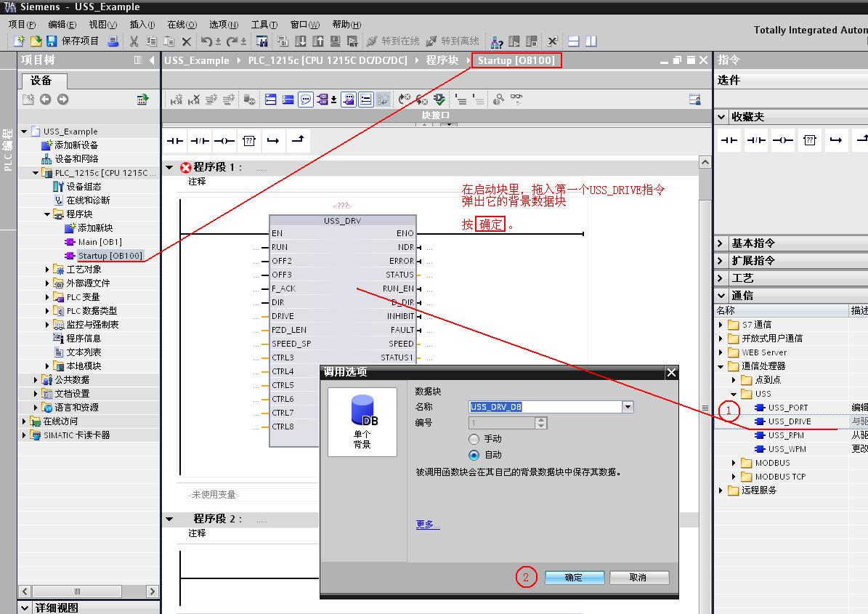Switch to the 设备 tab
Screen dimensions: 868x614
coord(44,81)
